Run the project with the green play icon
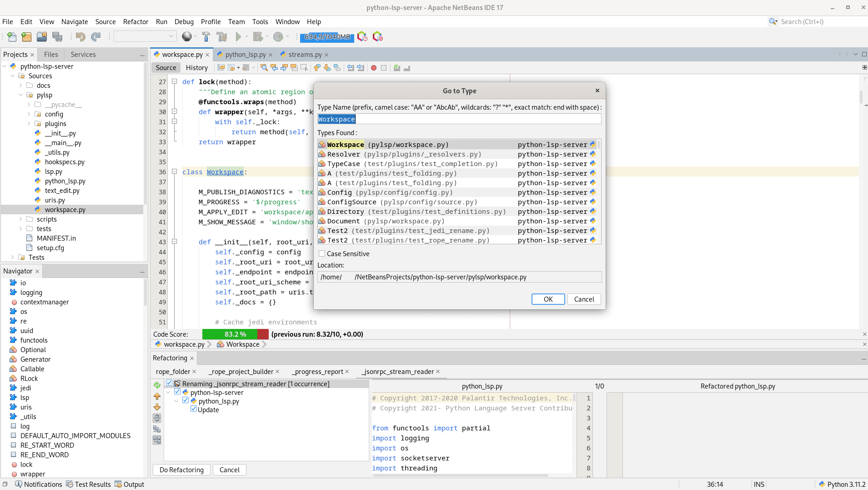The image size is (868, 490). click(x=239, y=37)
